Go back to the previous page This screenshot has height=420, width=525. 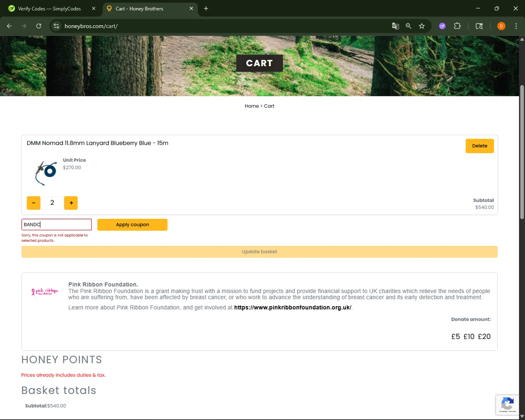[9, 26]
